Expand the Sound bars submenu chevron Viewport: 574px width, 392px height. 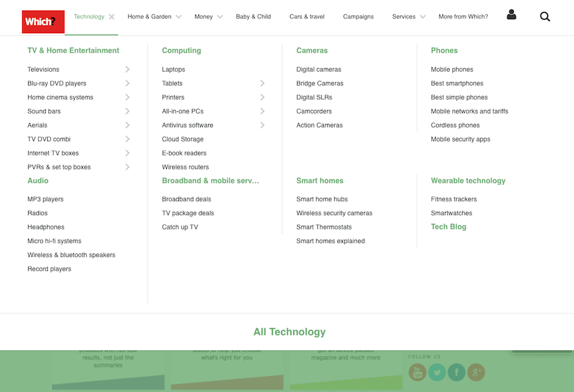point(127,111)
